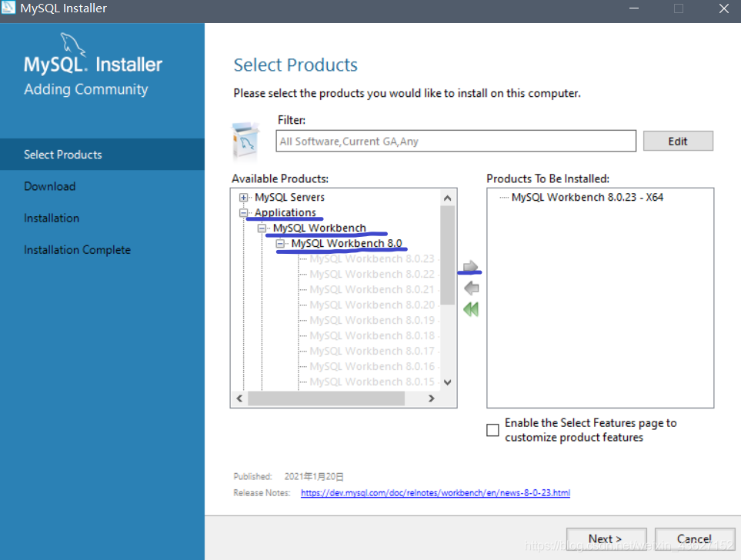Open the Select Products step
The width and height of the screenshot is (741, 560).
coord(102,155)
